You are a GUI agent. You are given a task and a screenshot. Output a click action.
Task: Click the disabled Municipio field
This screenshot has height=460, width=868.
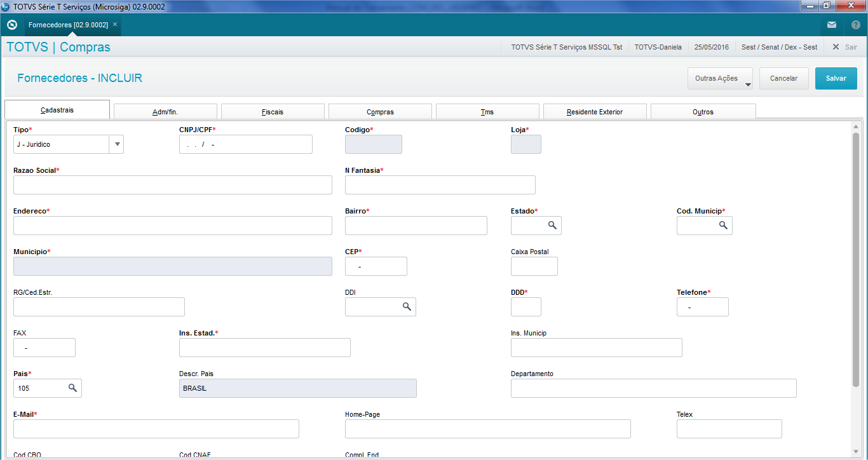(x=173, y=266)
